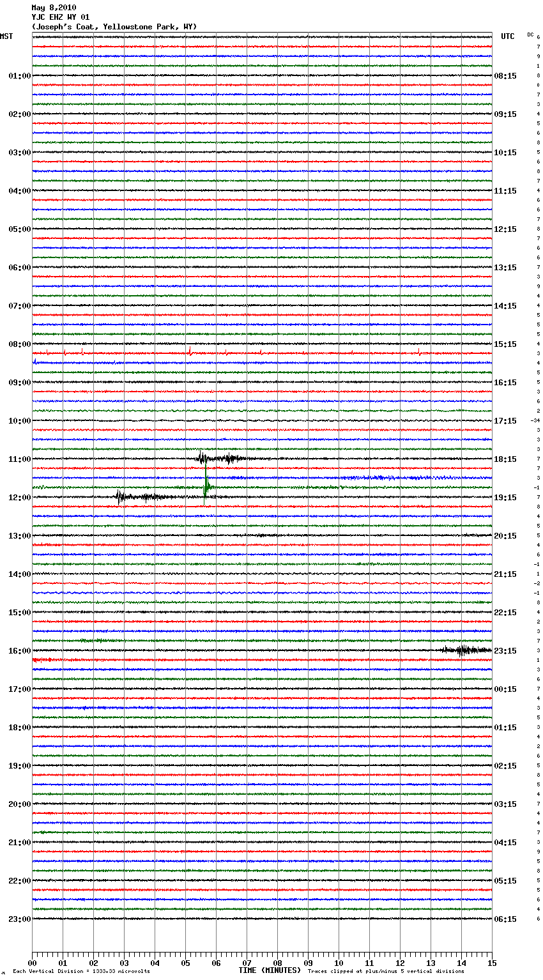Click "Each Vertical Division = 1333.33 microvolts" note
The width and height of the screenshot is (543, 980).
81,972
